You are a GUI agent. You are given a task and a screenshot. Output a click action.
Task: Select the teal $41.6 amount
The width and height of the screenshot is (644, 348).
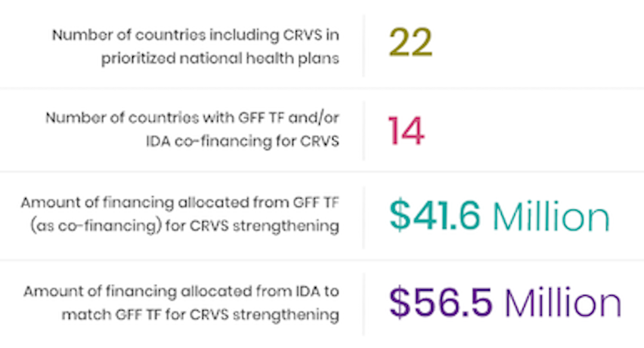coord(435,216)
